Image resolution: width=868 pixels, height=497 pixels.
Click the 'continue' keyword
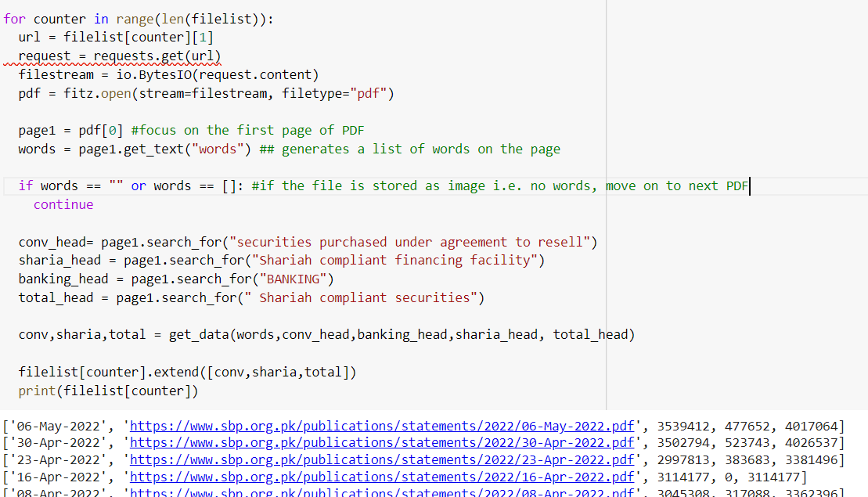[x=63, y=205]
